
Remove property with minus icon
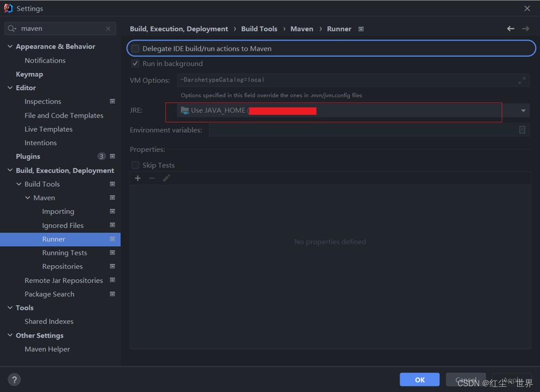pos(152,178)
